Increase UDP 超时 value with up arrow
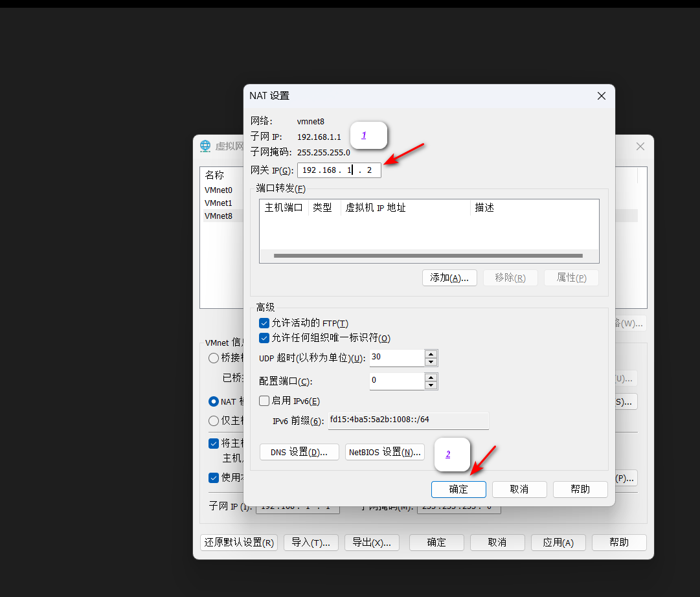700x597 pixels. [x=431, y=354]
